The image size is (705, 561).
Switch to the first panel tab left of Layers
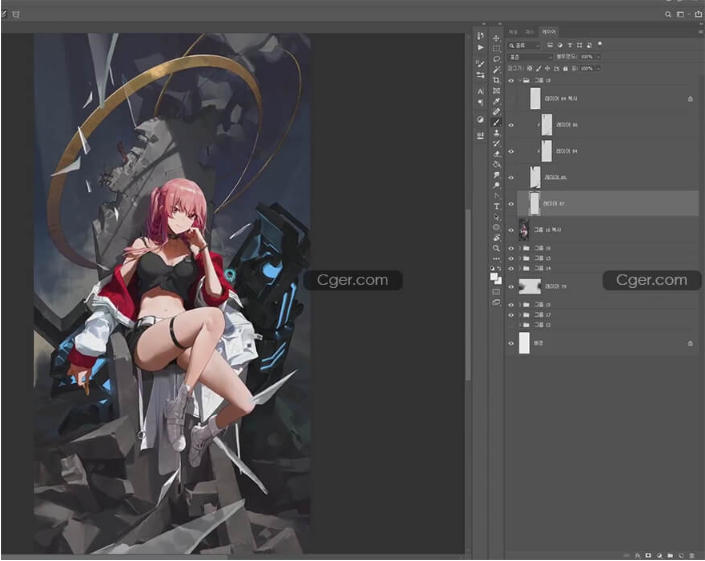point(514,32)
